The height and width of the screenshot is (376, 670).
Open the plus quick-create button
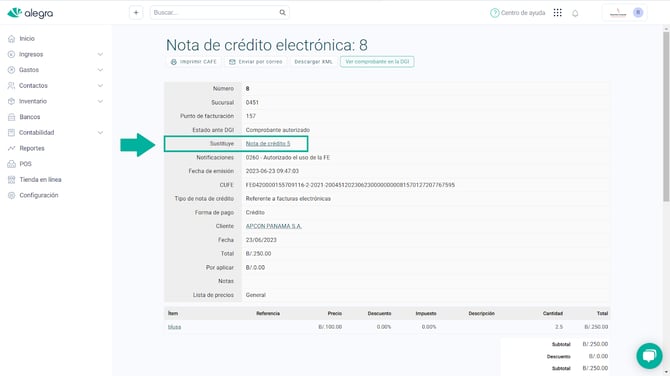click(136, 12)
